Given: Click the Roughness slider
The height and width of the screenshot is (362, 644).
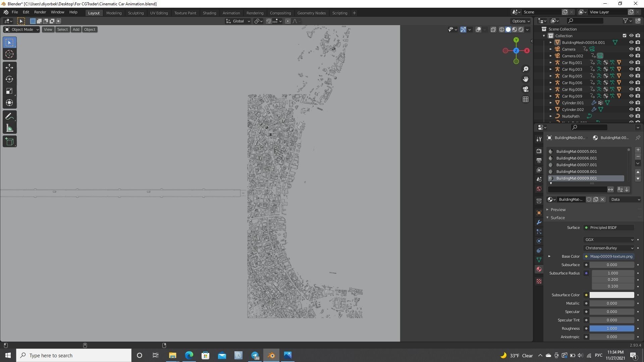Looking at the screenshot, I should (611, 328).
